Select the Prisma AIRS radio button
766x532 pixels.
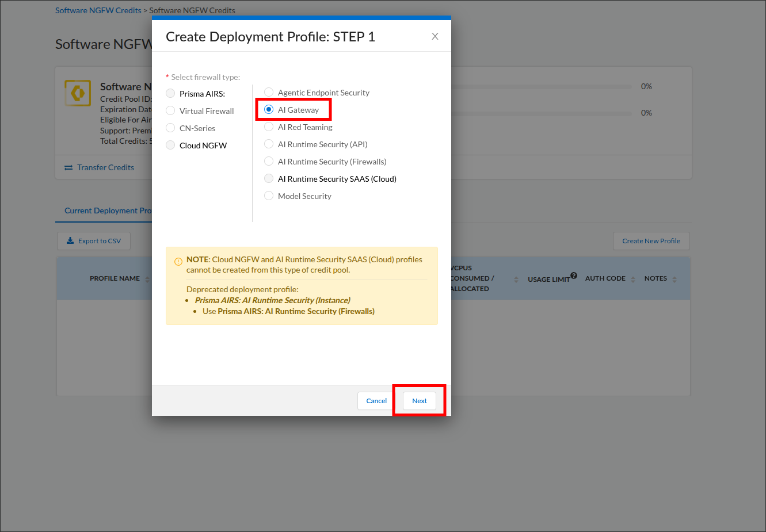tap(170, 93)
